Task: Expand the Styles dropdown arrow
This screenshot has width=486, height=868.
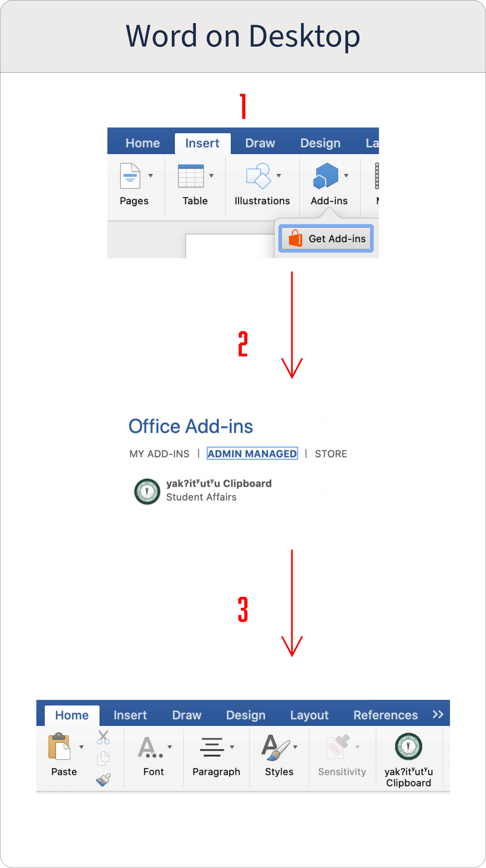Action: click(295, 747)
